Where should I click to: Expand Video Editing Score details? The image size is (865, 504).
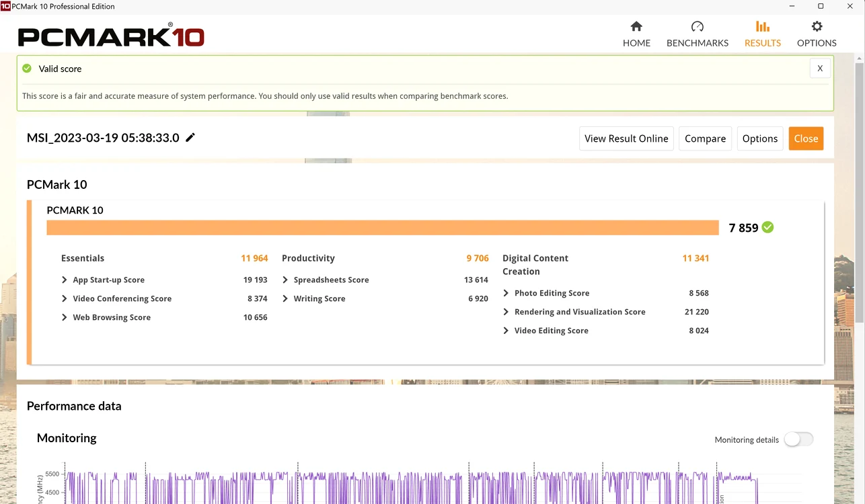point(506,331)
